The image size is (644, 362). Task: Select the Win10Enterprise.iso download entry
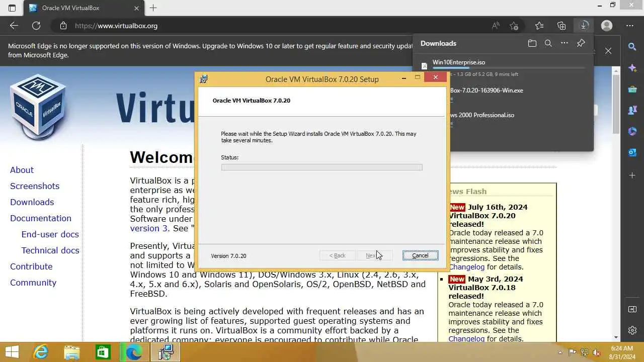click(x=503, y=68)
